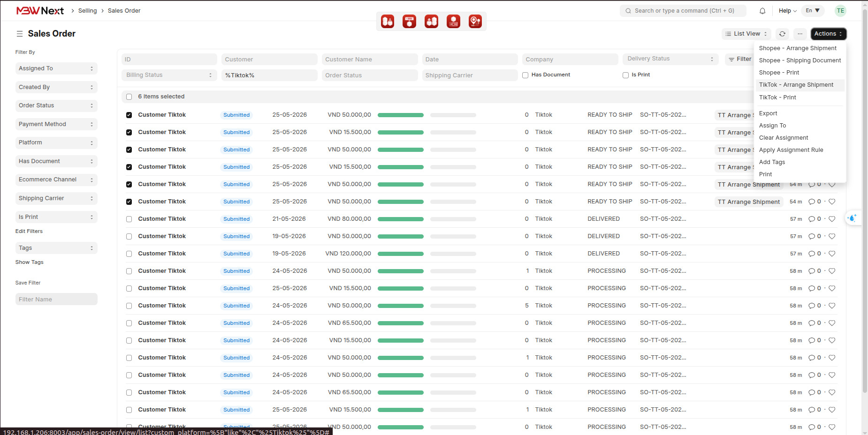This screenshot has height=435, width=868.
Task: Focus the Company filter field
Action: click(570, 60)
